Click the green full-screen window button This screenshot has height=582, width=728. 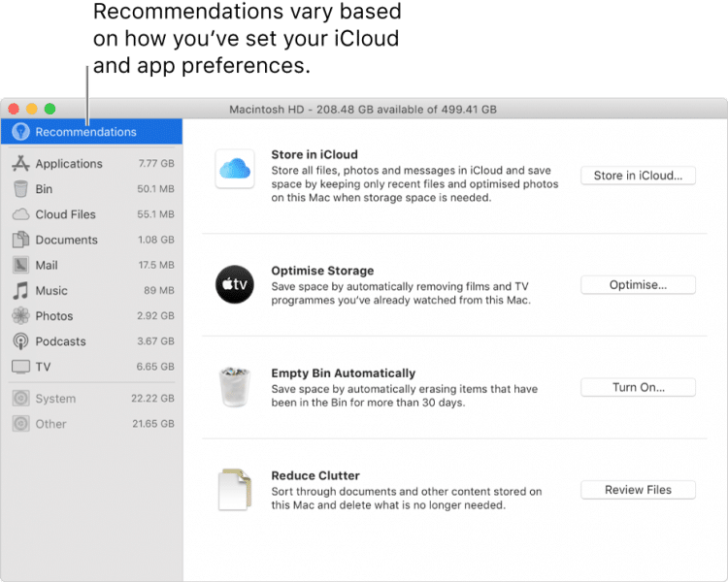[x=50, y=109]
